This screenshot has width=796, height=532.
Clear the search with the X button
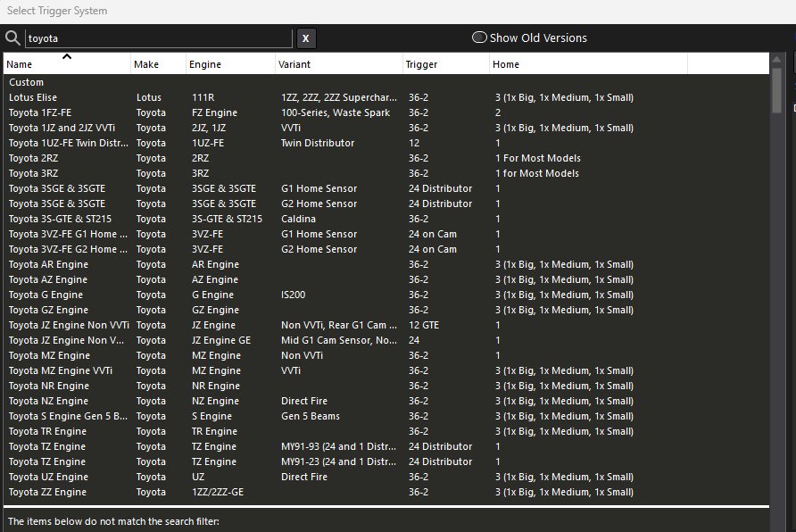[x=305, y=38]
